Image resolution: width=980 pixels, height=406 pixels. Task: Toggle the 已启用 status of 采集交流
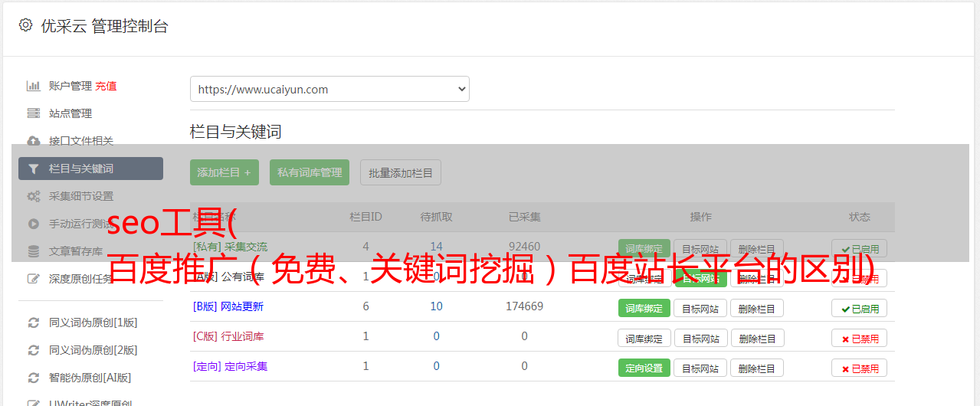point(860,249)
